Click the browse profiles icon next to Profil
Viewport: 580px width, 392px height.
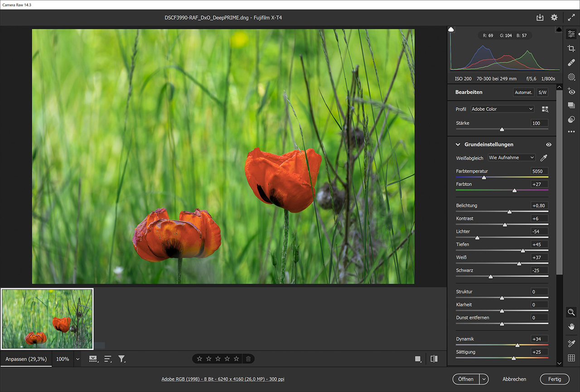pyautogui.click(x=545, y=109)
